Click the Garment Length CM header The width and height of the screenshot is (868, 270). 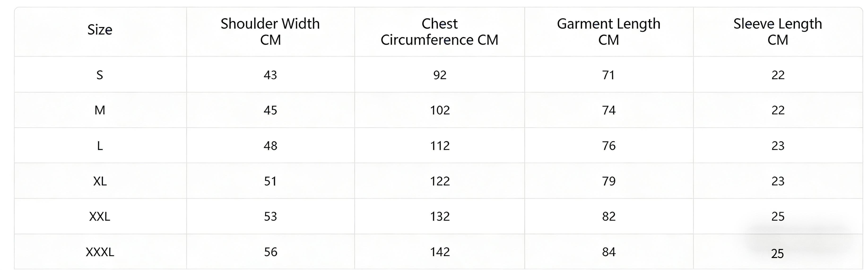click(608, 32)
